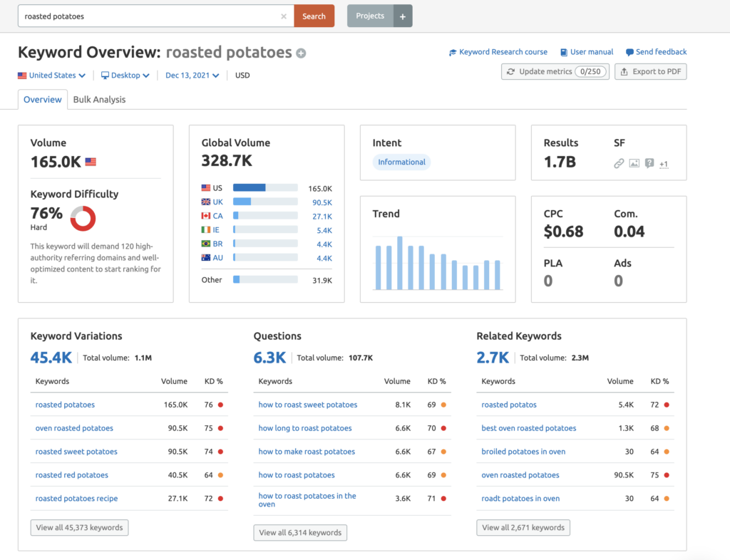The width and height of the screenshot is (730, 560).
Task: Click the UK flag in Global Volume
Action: [206, 202]
